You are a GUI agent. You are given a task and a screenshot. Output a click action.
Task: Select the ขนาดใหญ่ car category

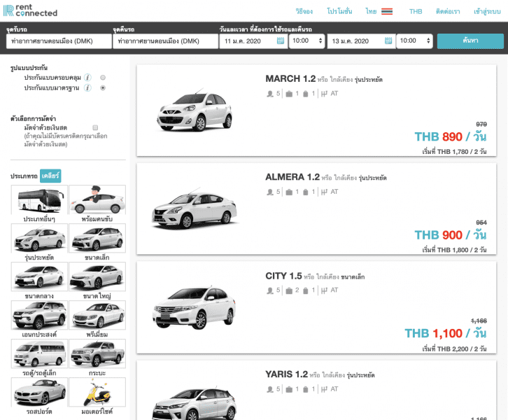[97, 281]
